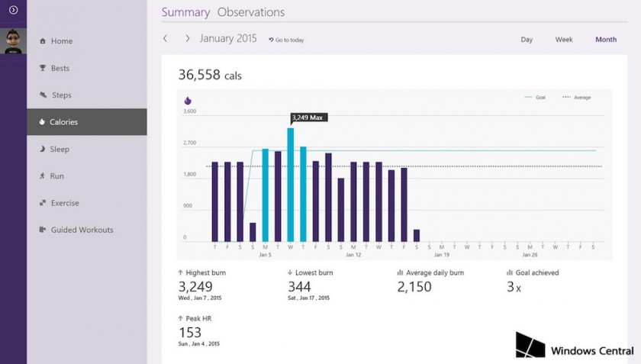The image size is (641, 364).
Task: Select the Summary tab
Action: click(x=185, y=12)
